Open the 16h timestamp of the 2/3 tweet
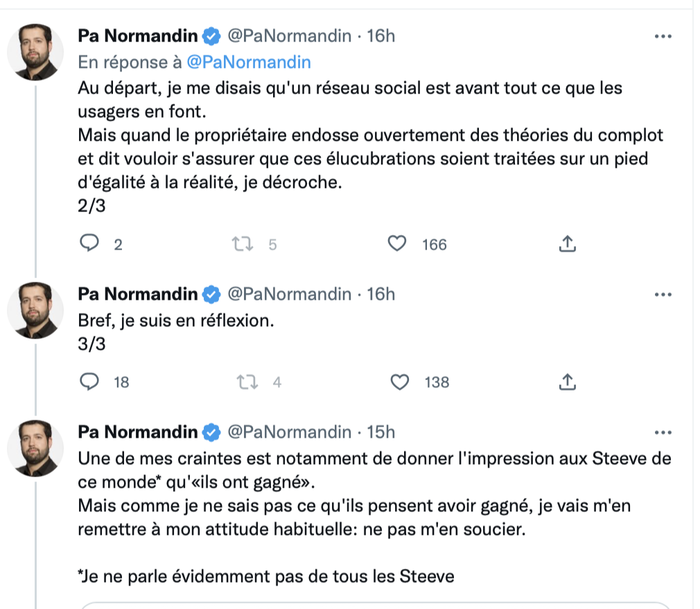Screen dimensions: 700x609 380,36
